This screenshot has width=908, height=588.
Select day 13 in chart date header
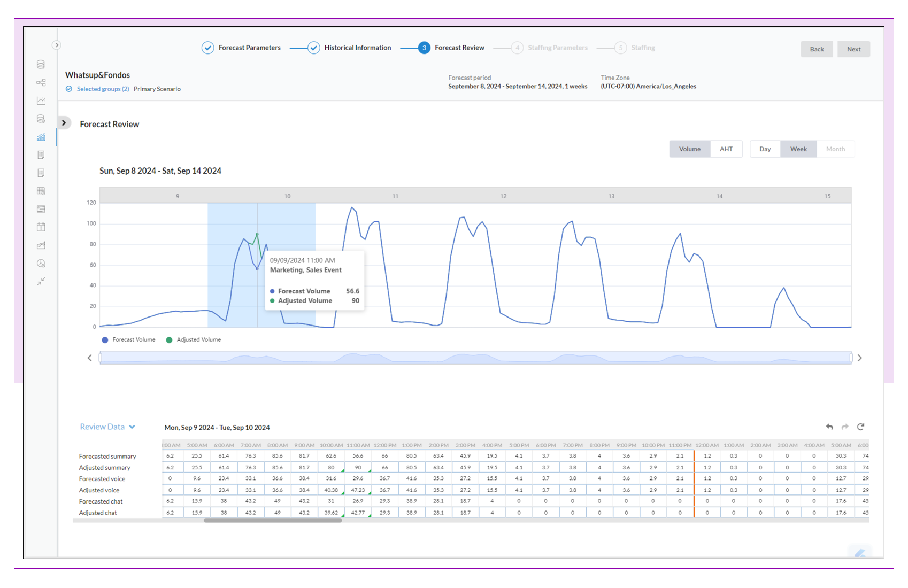pyautogui.click(x=611, y=196)
